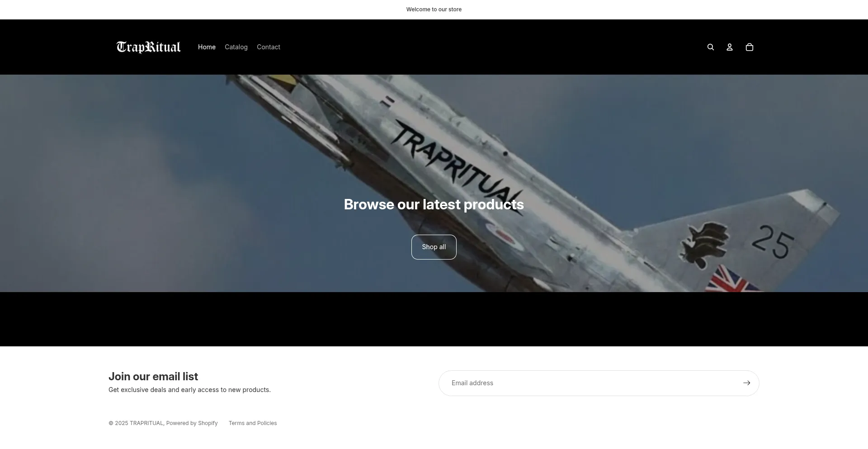Click the 'Welcome to our store' announcement
Image resolution: width=868 pixels, height=449 pixels.
coord(434,9)
